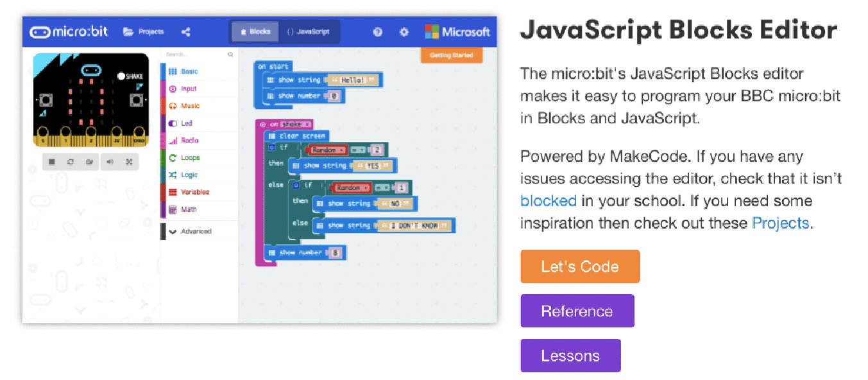Click the slow-motion icon under the simulator

(90, 162)
